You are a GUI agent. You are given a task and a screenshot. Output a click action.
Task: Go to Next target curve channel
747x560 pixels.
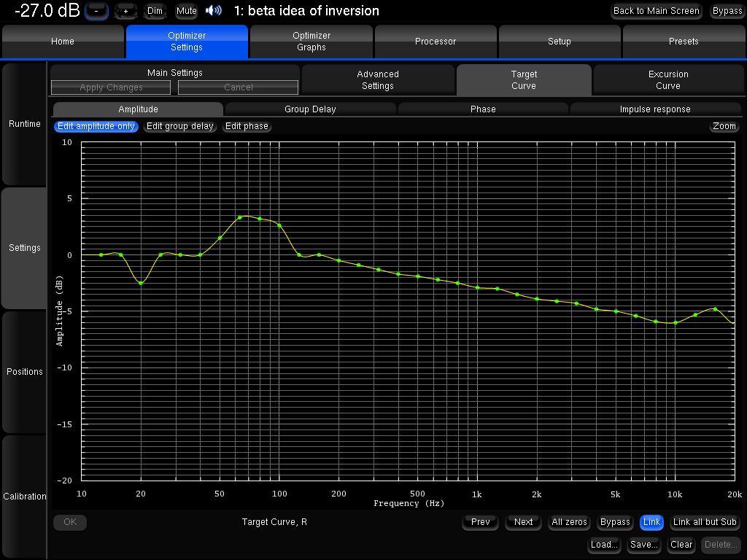click(x=523, y=522)
